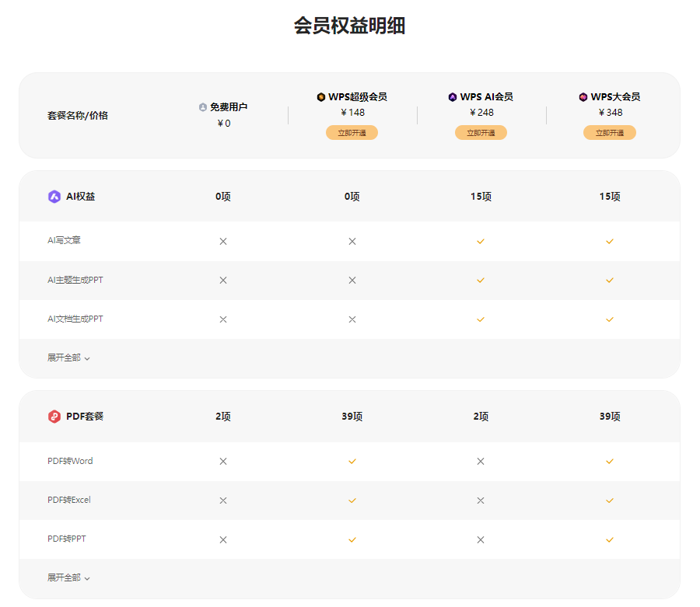Click 39项 under WPS超级会员 in PDF套餐
The image size is (700, 607).
(352, 416)
